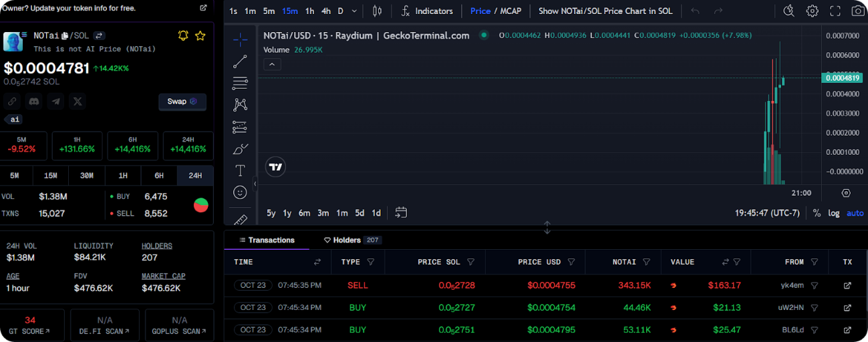
Task: Open VALUE column filter
Action: tap(737, 263)
